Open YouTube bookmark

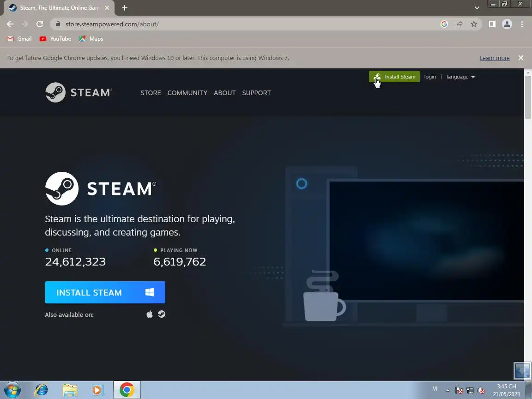point(55,39)
